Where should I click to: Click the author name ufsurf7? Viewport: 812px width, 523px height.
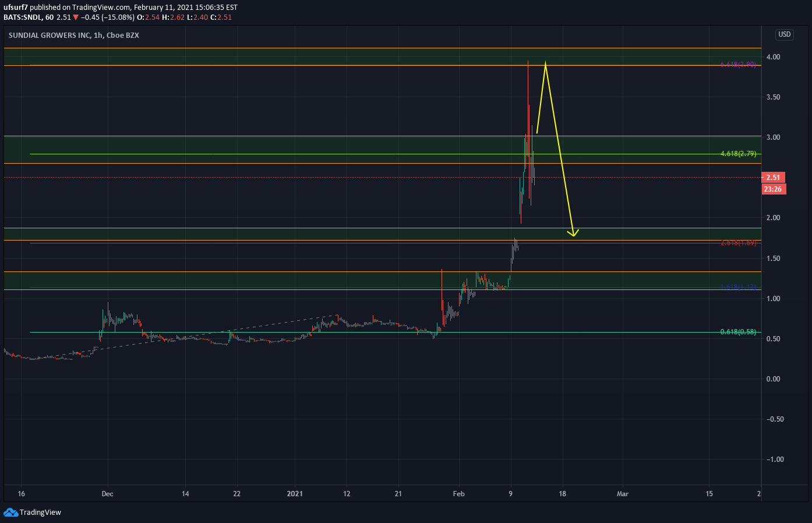pyautogui.click(x=16, y=8)
